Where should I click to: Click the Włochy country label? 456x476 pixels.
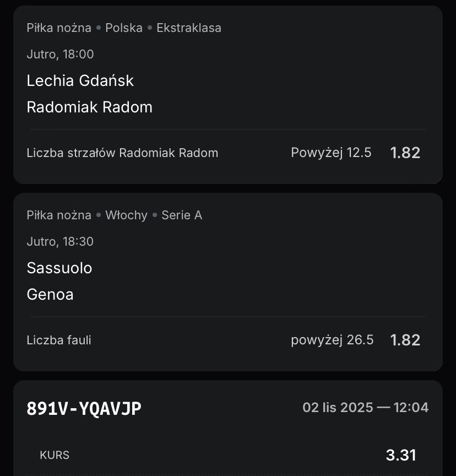126,215
